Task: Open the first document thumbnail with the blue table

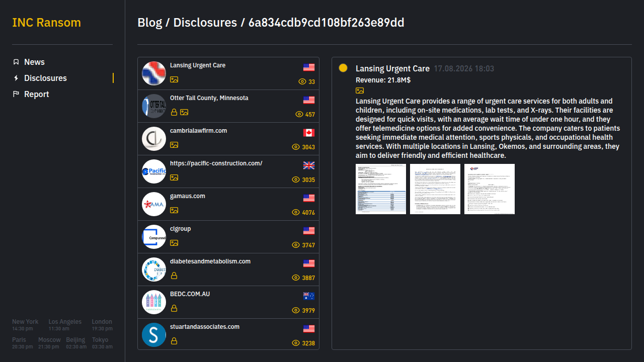Action: tap(381, 189)
